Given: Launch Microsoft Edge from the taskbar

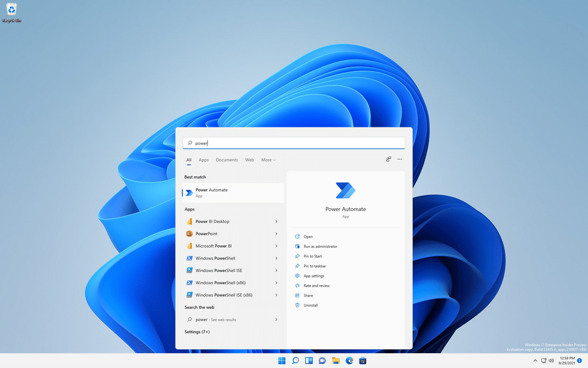Looking at the screenshot, I should point(349,360).
